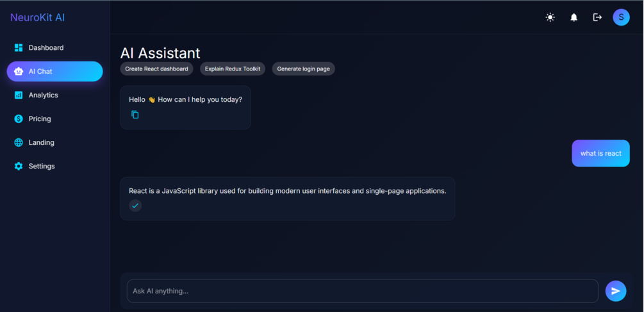644x312 pixels.
Task: Choose the Create React dashboard suggestion
Action: click(x=156, y=69)
